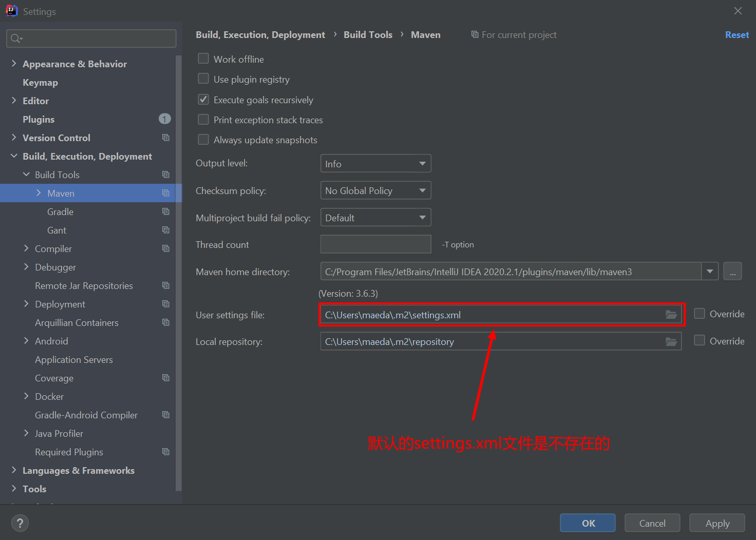Click folder browse icon for Local repository

coord(671,341)
